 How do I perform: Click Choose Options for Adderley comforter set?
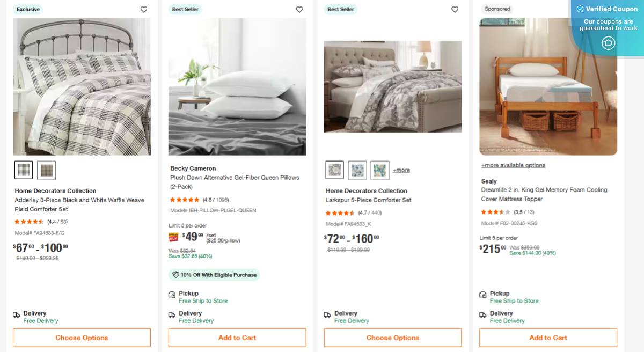(x=82, y=338)
